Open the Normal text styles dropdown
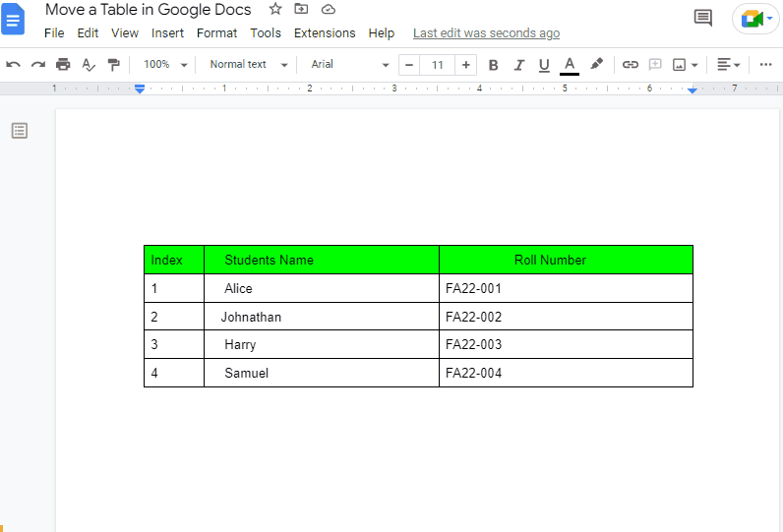Screen dimensions: 783x532 point(248,64)
